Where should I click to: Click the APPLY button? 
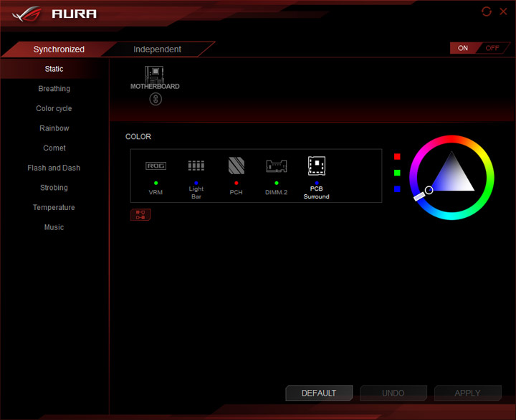click(x=467, y=393)
